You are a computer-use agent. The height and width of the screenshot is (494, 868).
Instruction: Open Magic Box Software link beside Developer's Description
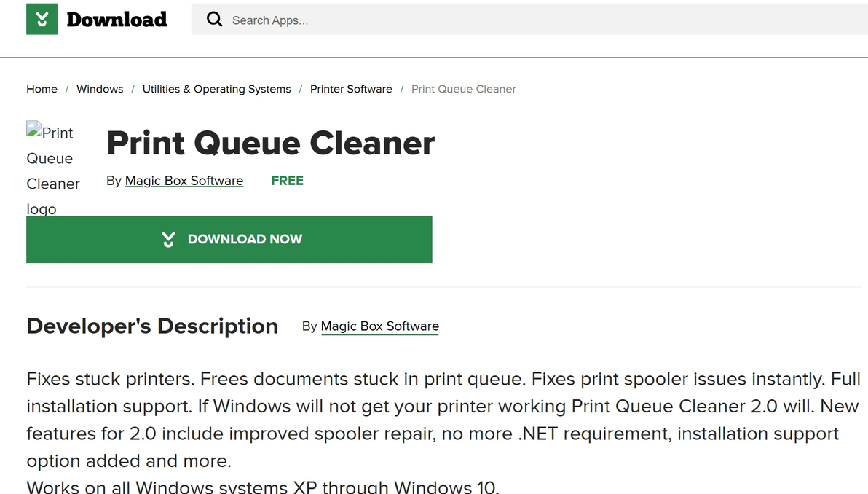coord(379,326)
